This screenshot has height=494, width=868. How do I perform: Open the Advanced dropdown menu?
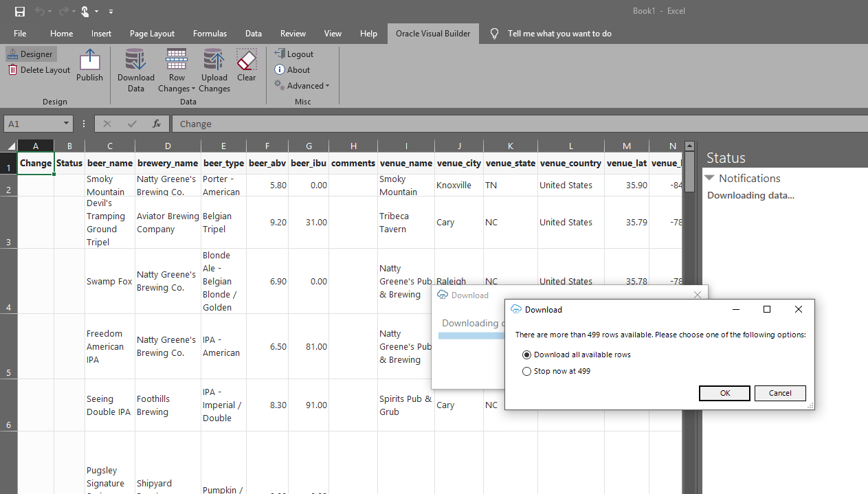(302, 85)
